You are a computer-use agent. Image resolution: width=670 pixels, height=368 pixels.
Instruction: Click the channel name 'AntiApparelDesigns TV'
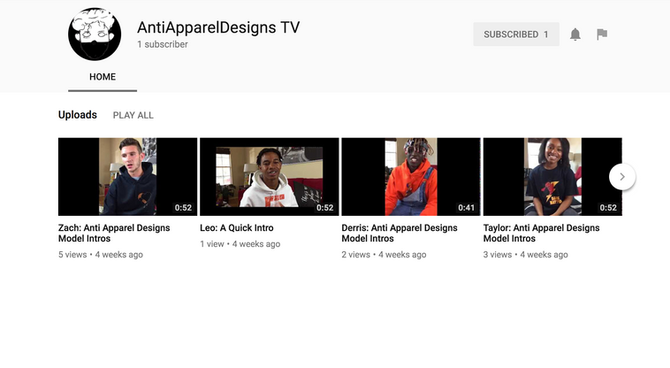[218, 27]
